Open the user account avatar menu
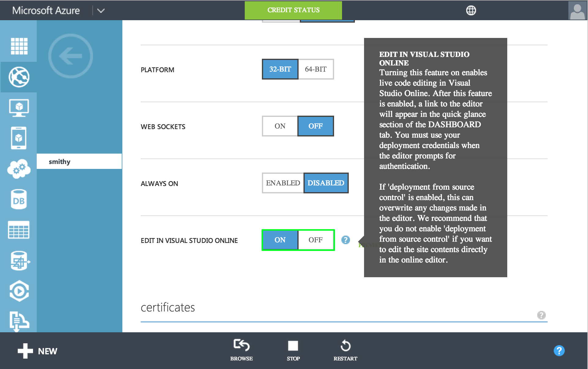Image resolution: width=588 pixels, height=369 pixels. (577, 10)
